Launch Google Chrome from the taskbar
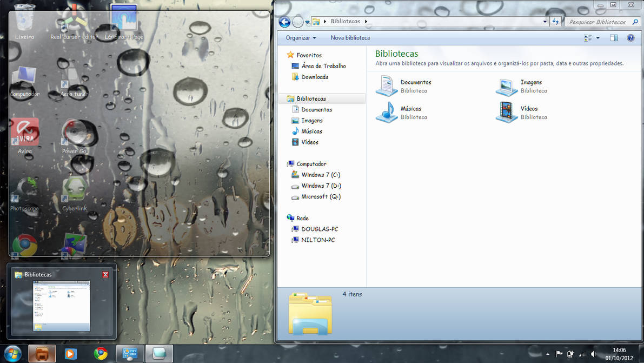Image resolution: width=644 pixels, height=363 pixels. pyautogui.click(x=101, y=353)
